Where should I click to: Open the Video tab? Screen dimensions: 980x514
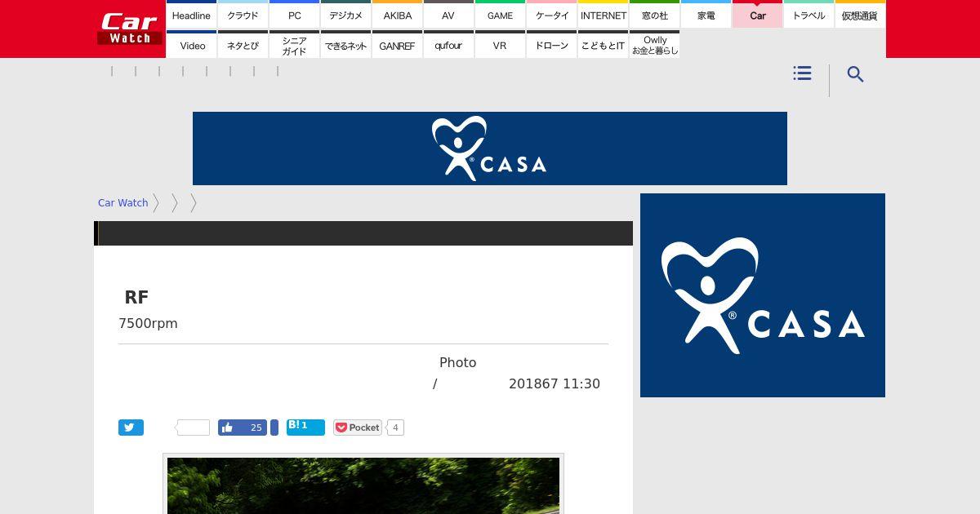[x=191, y=45]
